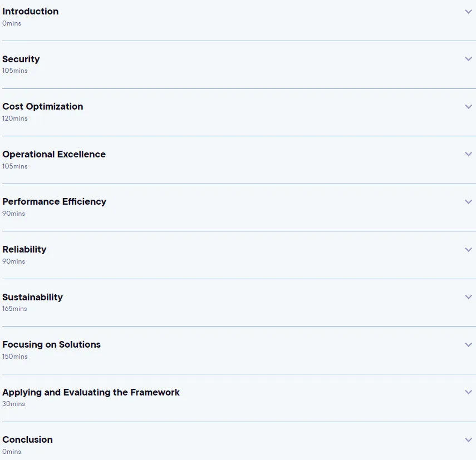Select the Operational Excellence heading
The image size is (476, 460).
click(x=54, y=154)
